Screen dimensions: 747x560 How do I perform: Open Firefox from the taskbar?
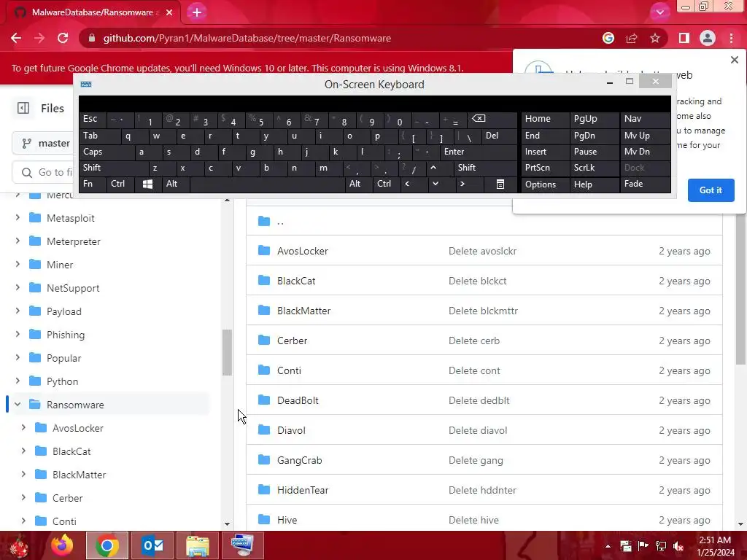63,545
